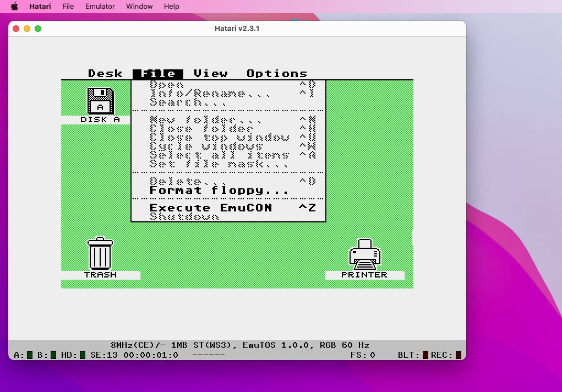Image resolution: width=562 pixels, height=392 pixels.
Task: Open the Apple menu
Action: [15, 7]
